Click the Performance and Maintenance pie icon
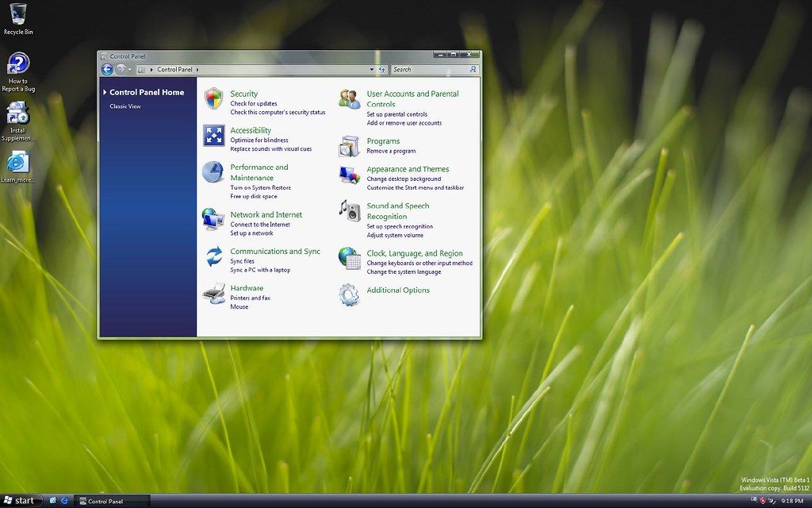812x508 pixels. [x=213, y=172]
